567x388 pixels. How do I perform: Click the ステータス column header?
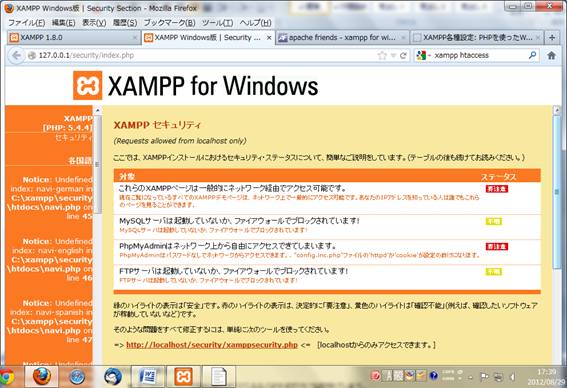click(498, 176)
